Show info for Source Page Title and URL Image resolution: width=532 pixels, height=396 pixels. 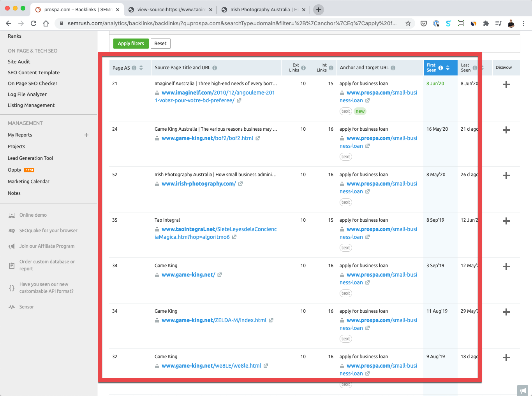pyautogui.click(x=215, y=68)
